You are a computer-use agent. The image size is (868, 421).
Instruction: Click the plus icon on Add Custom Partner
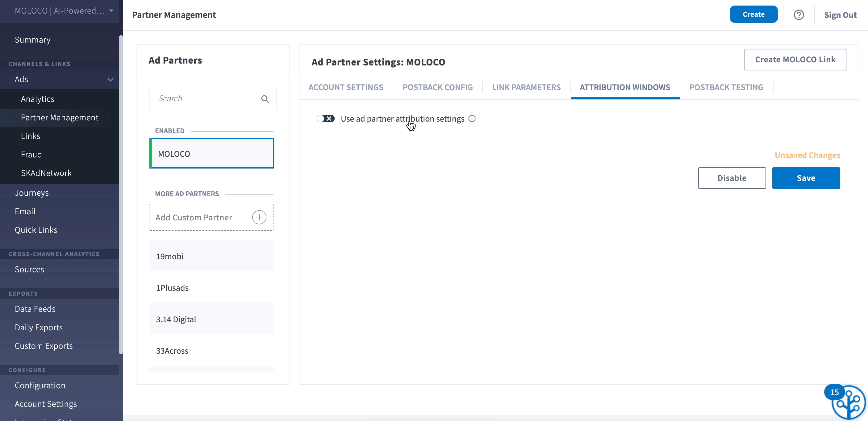coord(259,217)
